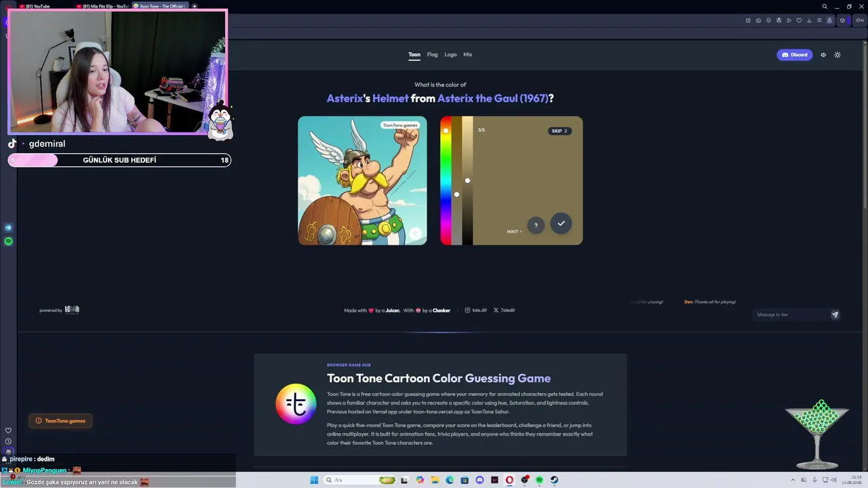Toggle light theme with sun icon
The width and height of the screenshot is (868, 488).
tap(837, 55)
